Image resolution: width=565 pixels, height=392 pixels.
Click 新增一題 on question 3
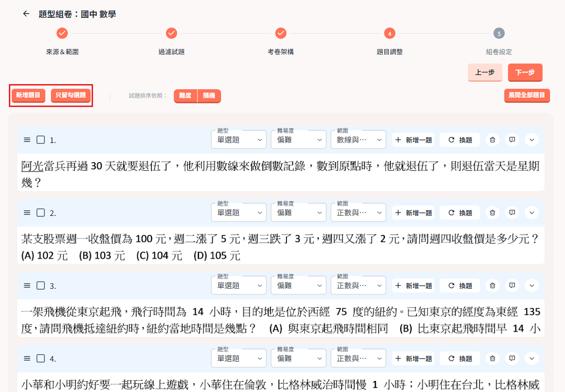pos(413,285)
